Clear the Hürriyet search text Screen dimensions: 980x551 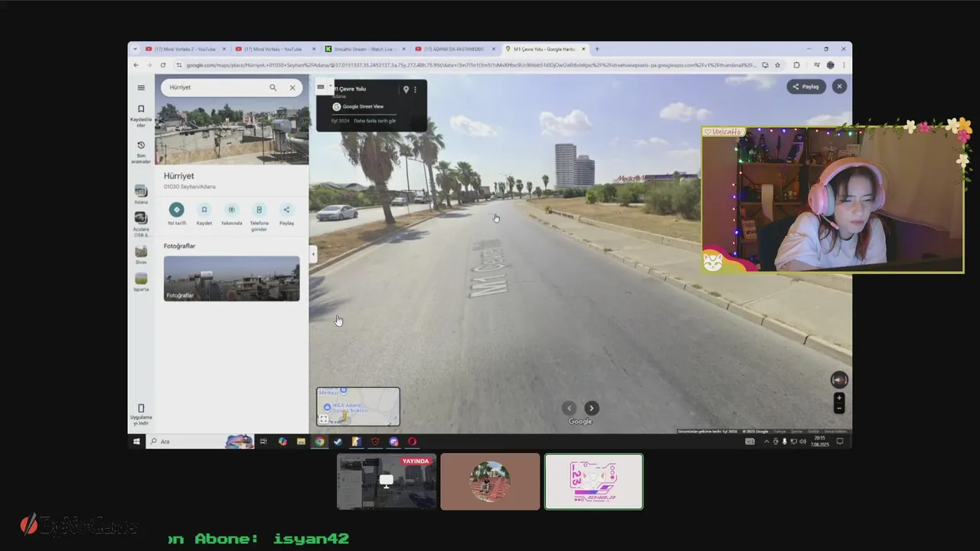click(292, 88)
